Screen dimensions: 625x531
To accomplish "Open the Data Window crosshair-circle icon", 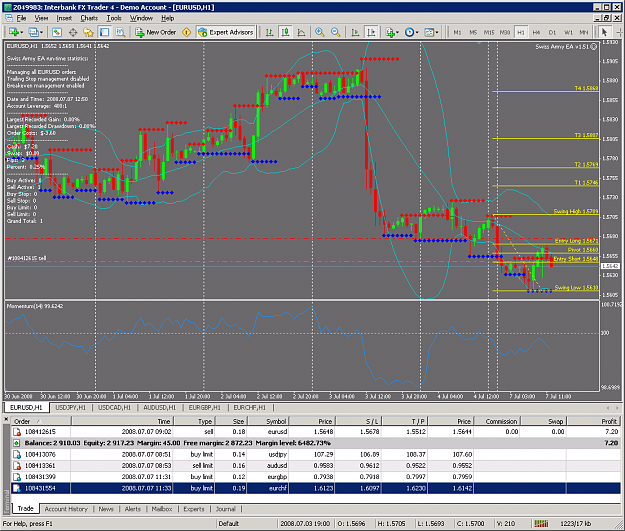I will click(x=73, y=32).
